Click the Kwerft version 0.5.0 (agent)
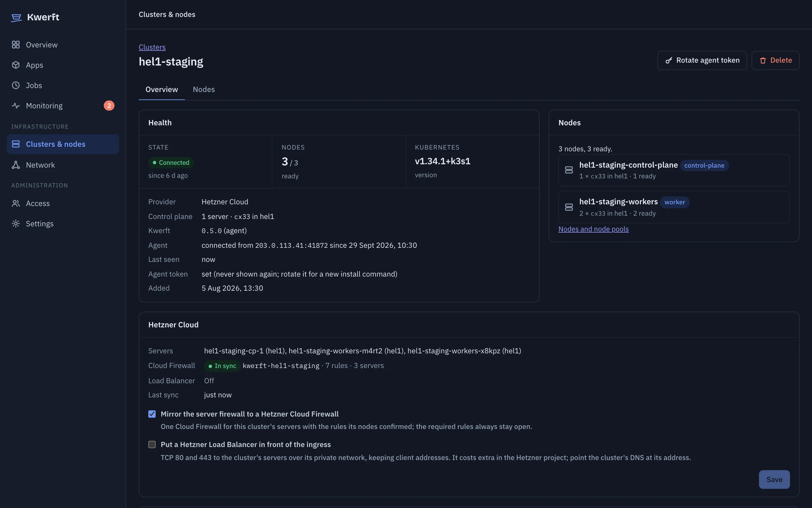This screenshot has height=508, width=812. pyautogui.click(x=224, y=231)
